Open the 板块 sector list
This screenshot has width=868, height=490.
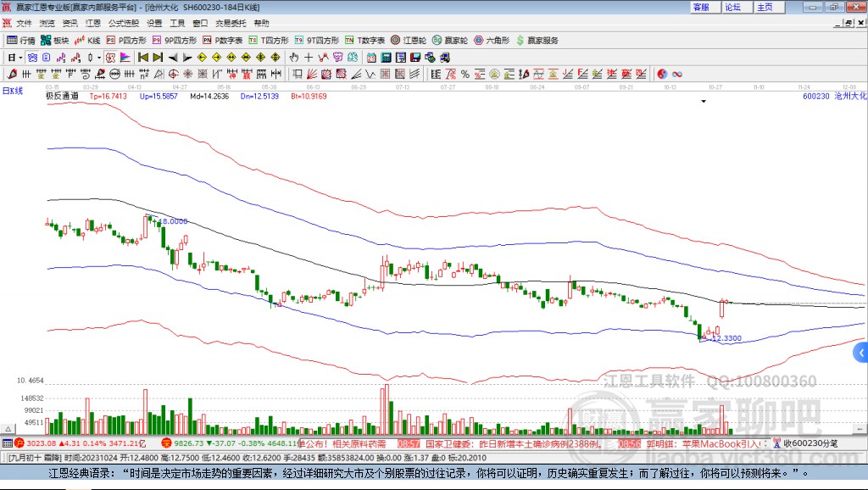55,41
